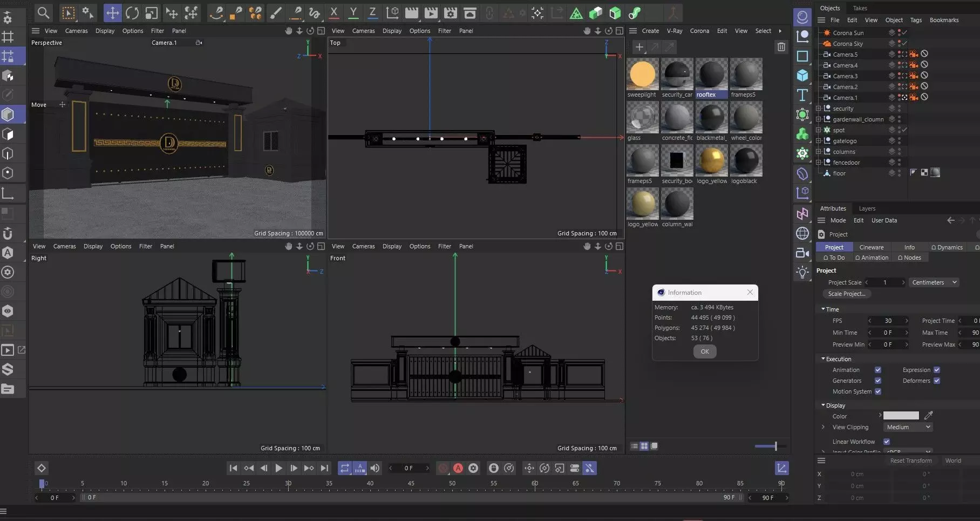980x521 pixels.
Task: Toggle the Z axis lock
Action: click(372, 12)
